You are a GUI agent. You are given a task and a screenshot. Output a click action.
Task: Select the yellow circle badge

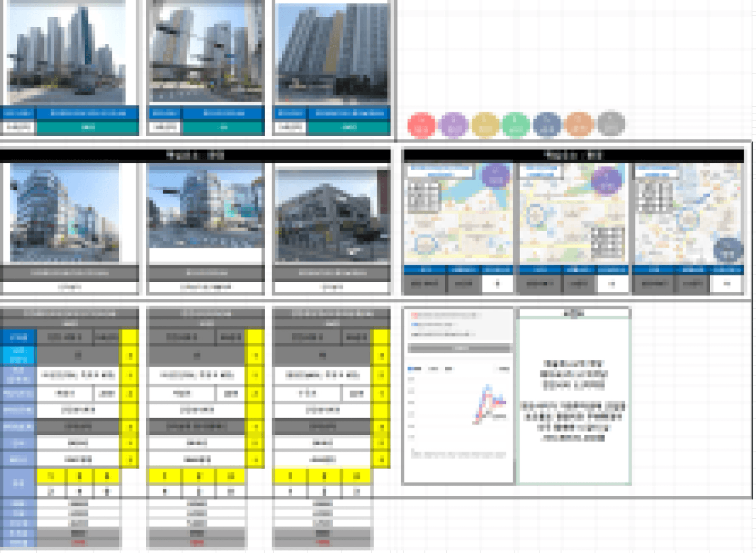click(x=485, y=125)
